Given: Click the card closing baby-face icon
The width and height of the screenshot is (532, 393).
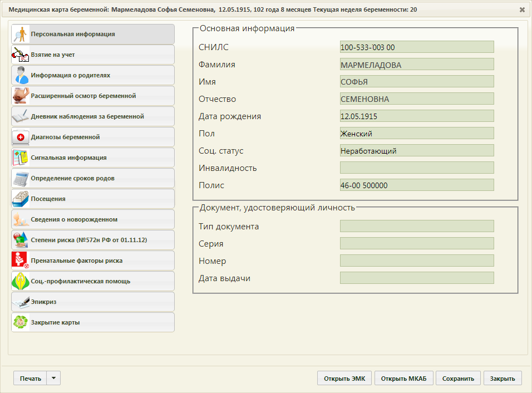Looking at the screenshot, I should [x=21, y=322].
